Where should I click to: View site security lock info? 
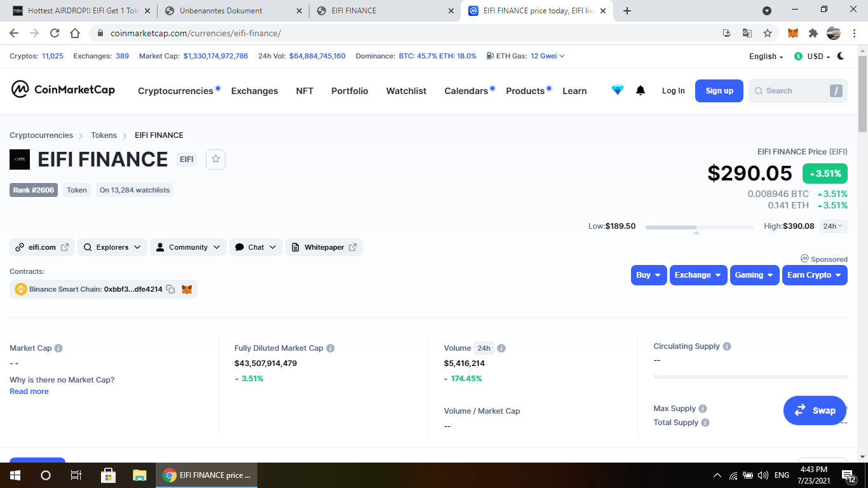[x=100, y=33]
